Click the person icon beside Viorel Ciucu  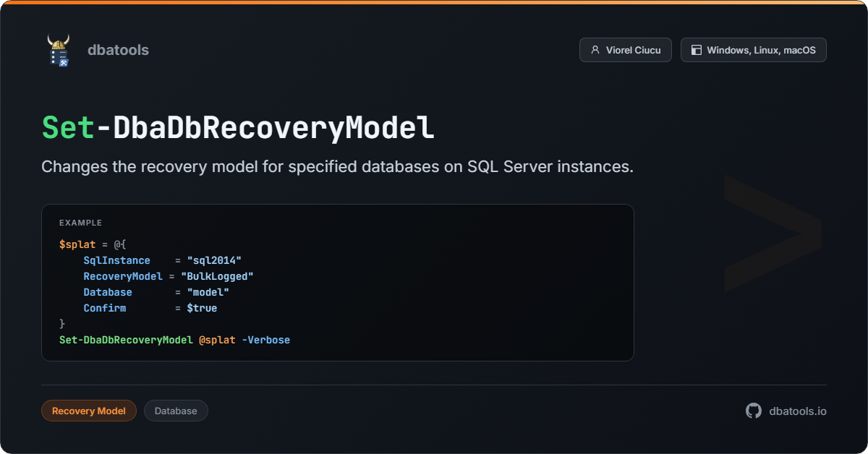pos(595,50)
